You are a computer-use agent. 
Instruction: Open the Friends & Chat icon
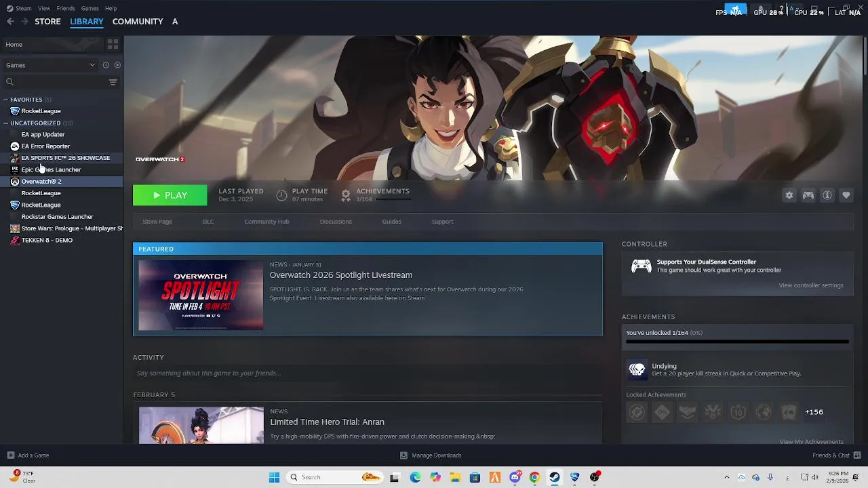857,455
